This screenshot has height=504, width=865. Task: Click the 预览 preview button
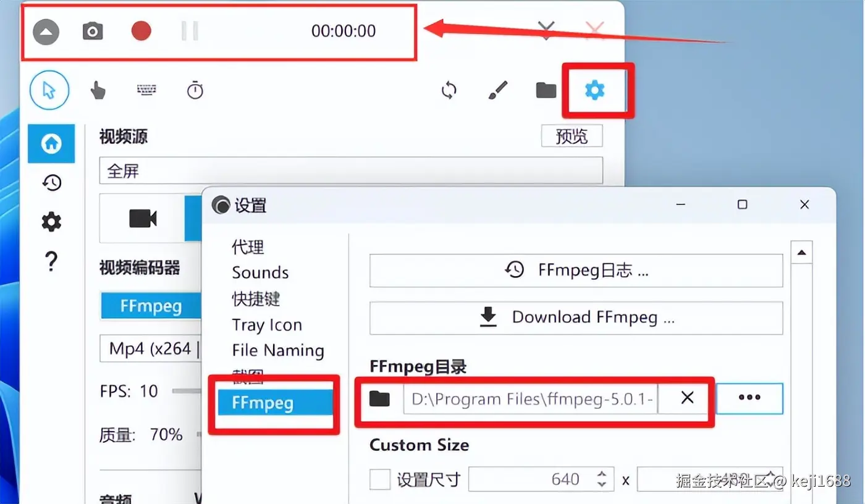(572, 136)
